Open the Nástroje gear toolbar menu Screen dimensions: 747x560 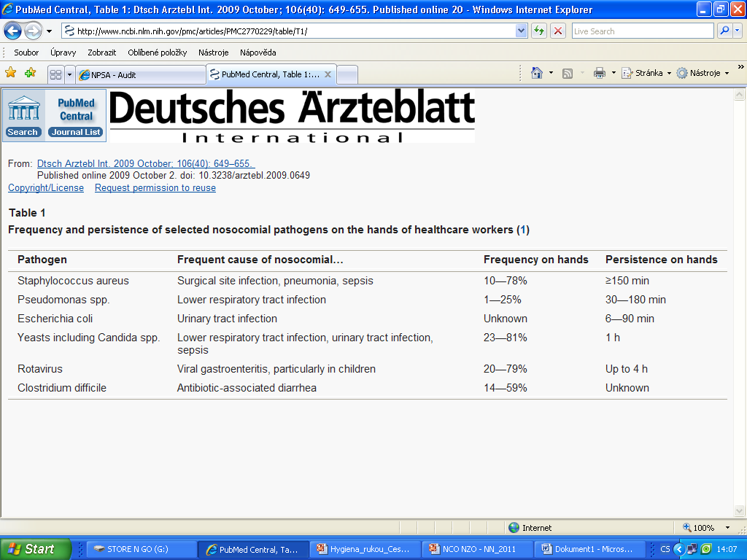coord(703,73)
